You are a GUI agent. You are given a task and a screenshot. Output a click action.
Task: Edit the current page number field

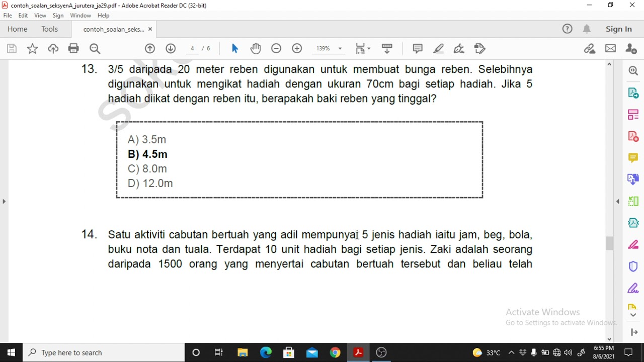[x=192, y=49]
